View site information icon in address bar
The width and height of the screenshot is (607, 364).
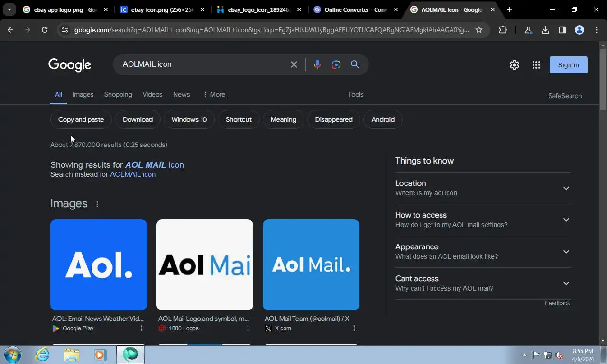[x=65, y=30]
